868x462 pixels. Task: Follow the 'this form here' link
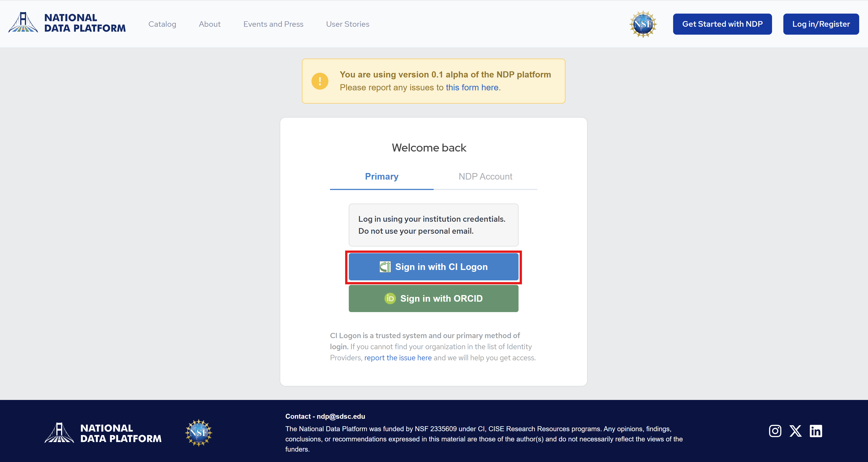pos(472,87)
